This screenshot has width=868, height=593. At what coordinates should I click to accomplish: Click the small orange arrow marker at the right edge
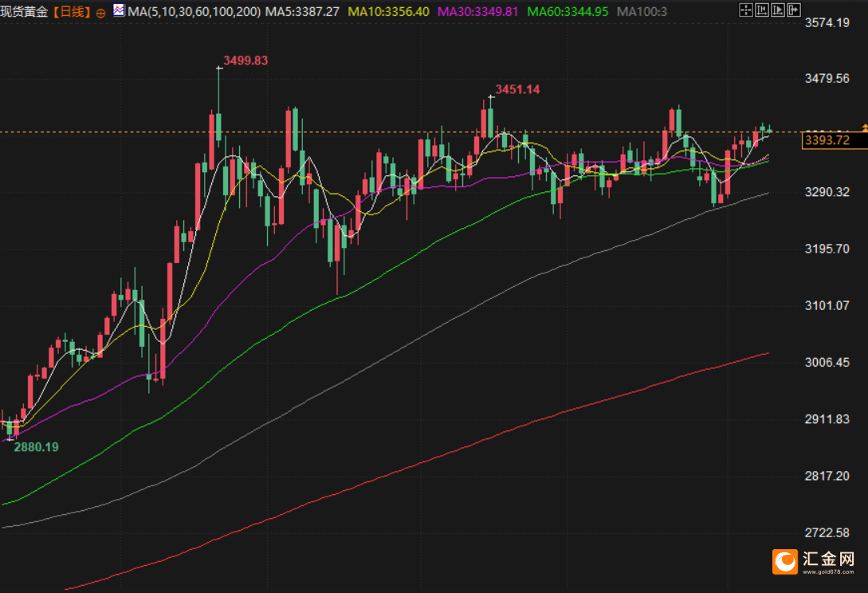(864, 128)
